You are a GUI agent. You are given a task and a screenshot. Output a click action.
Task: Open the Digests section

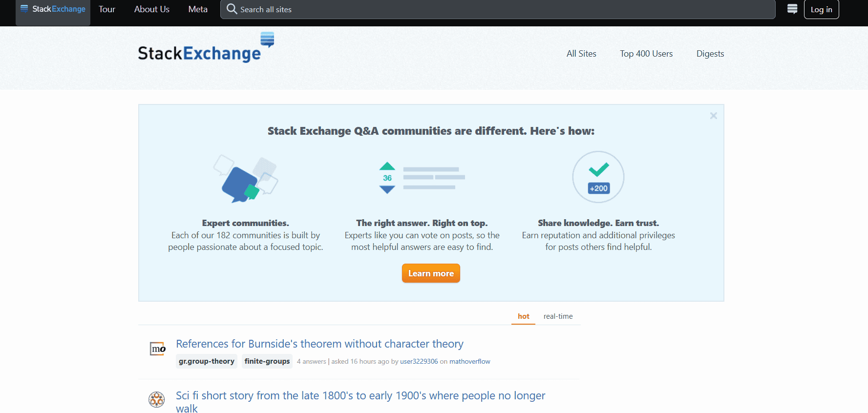pos(710,54)
